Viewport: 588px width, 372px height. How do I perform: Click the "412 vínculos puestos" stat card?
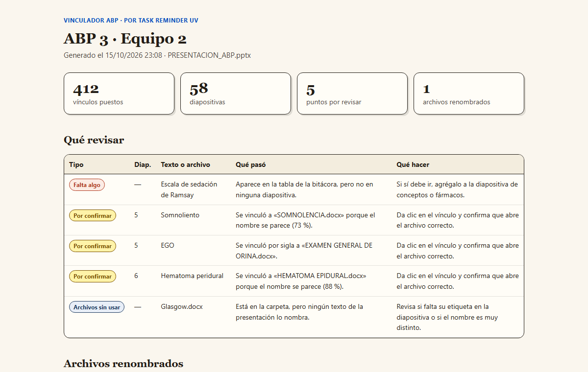[119, 93]
